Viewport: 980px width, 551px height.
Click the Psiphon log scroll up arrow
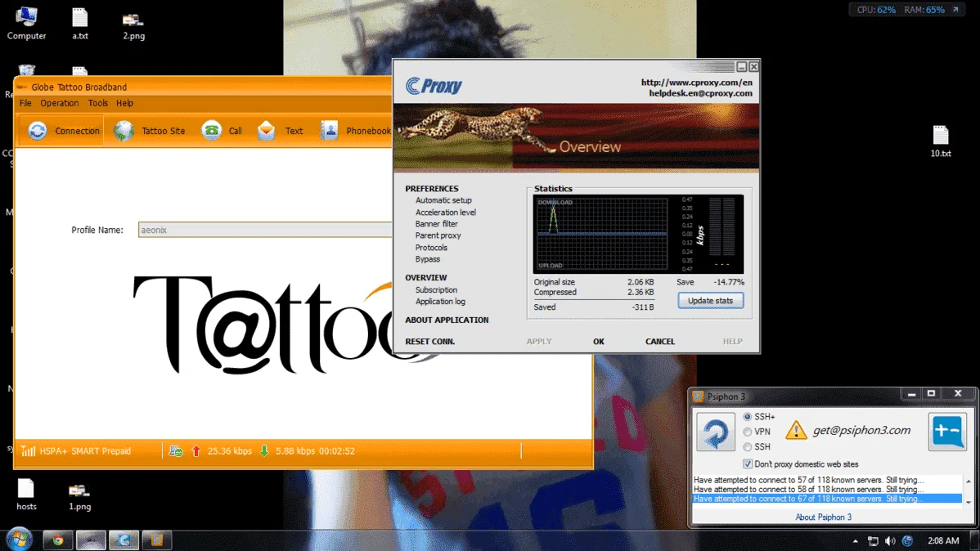coord(968,481)
